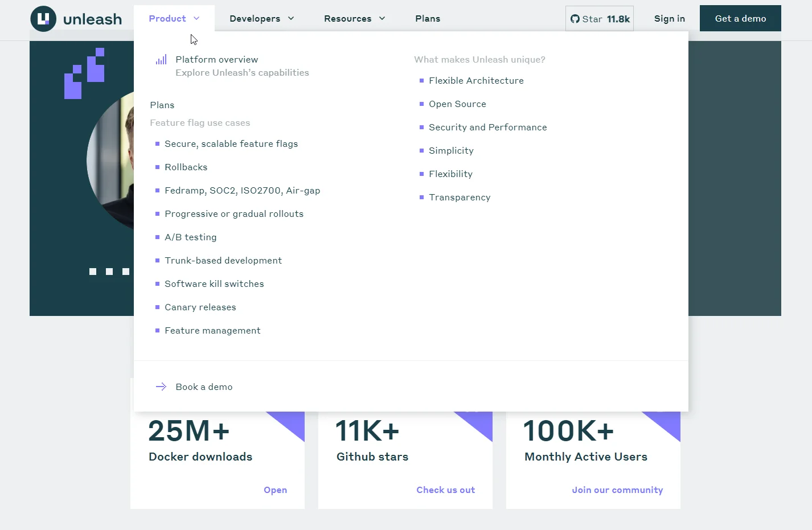Click Join our community link
Viewport: 812px width, 530px height.
pyautogui.click(x=617, y=490)
